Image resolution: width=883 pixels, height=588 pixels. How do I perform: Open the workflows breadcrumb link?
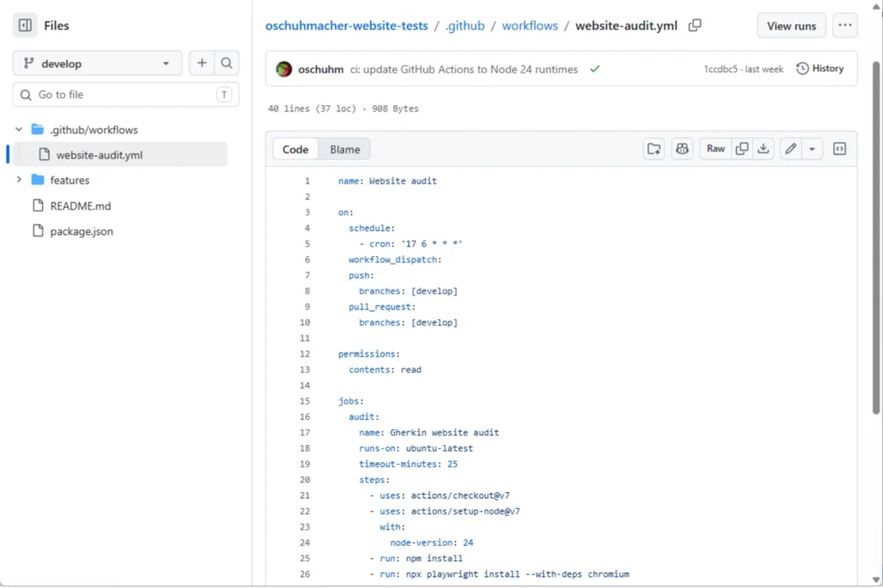coord(530,26)
